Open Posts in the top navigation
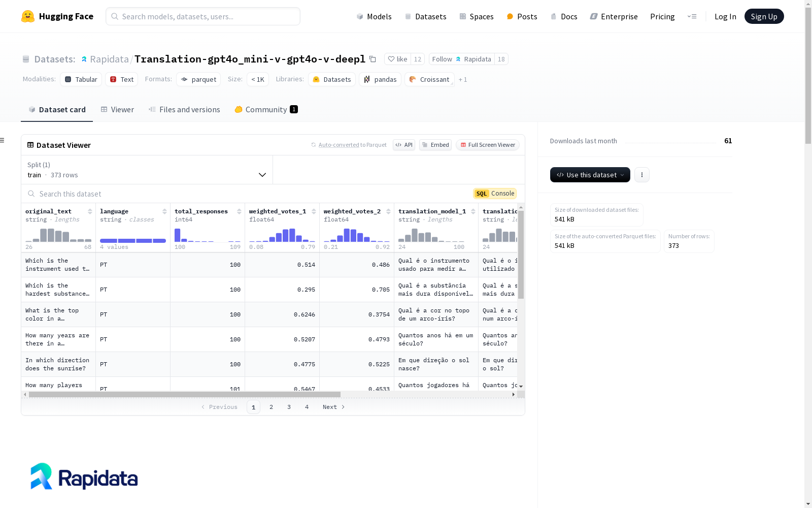 [x=522, y=16]
